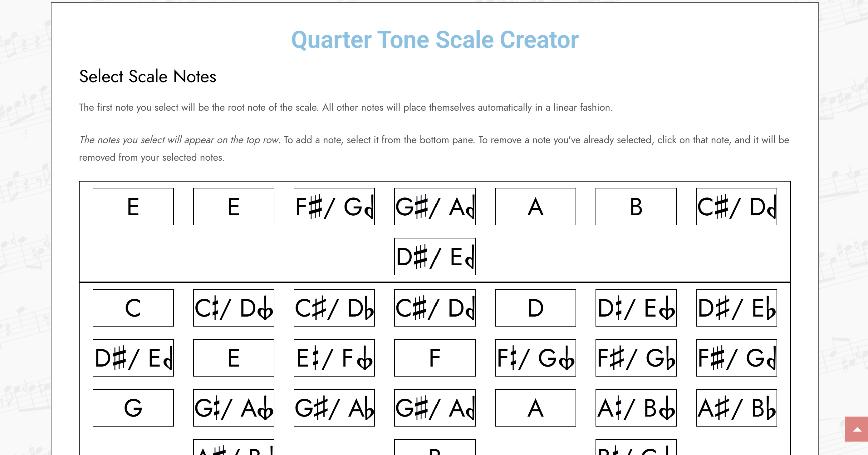Add F to the scale
The height and width of the screenshot is (455, 868).
(x=435, y=357)
